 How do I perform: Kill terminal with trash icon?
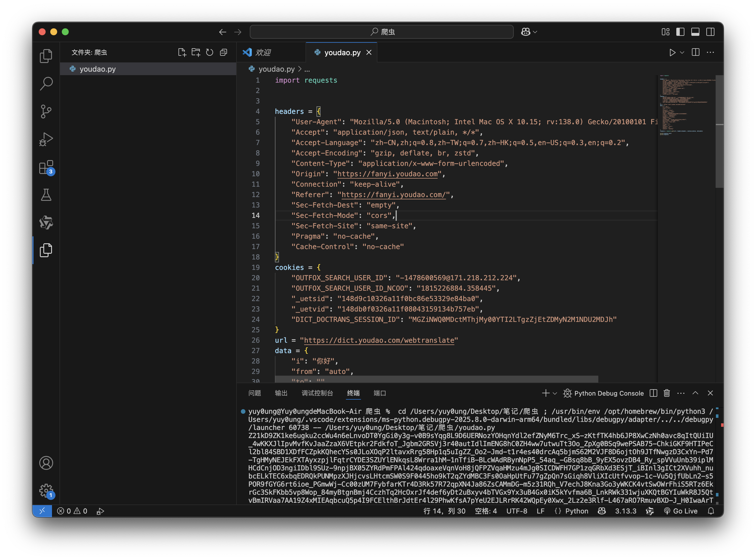666,393
